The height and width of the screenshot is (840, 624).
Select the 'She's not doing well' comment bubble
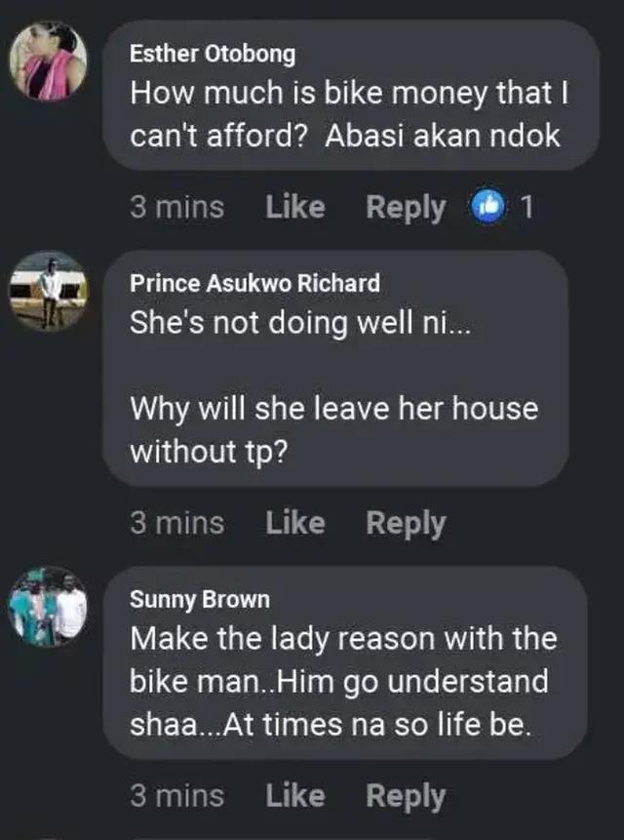pos(335,368)
